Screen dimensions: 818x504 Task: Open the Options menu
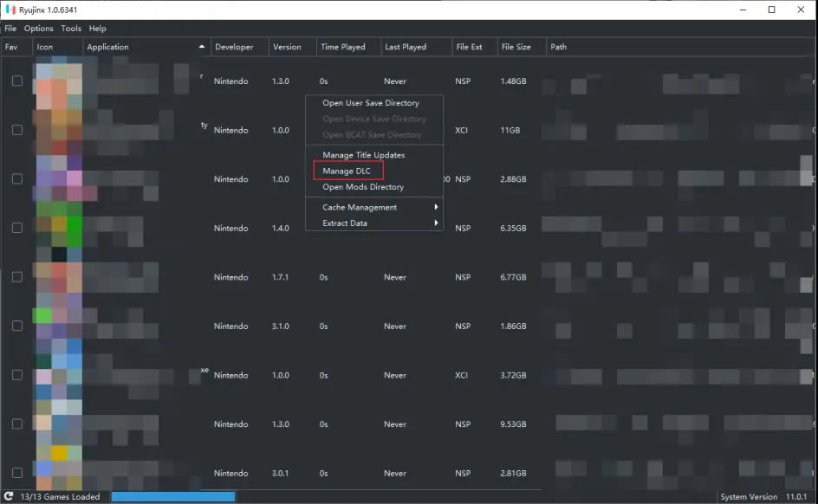pyautogui.click(x=39, y=29)
